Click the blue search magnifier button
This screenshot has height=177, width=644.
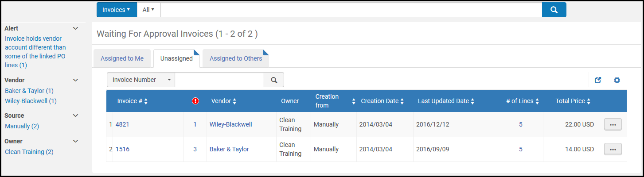(x=554, y=10)
